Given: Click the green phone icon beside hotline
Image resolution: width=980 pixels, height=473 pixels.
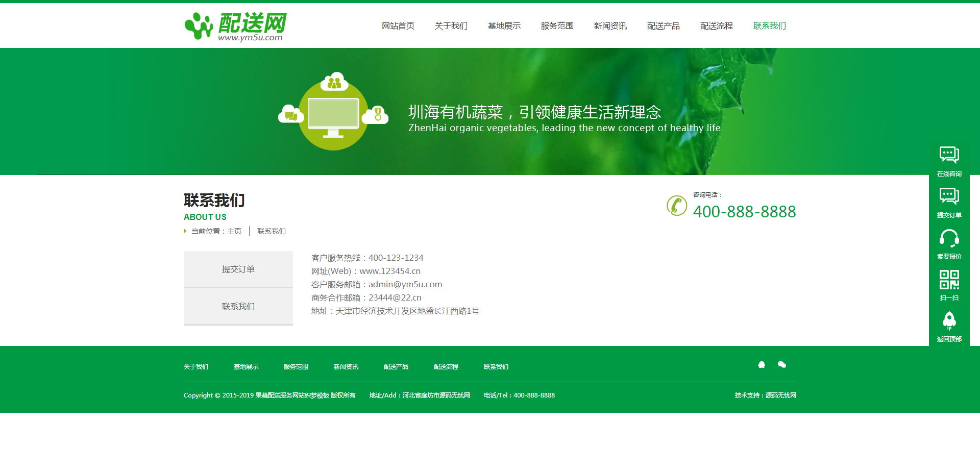Looking at the screenshot, I should tap(677, 206).
